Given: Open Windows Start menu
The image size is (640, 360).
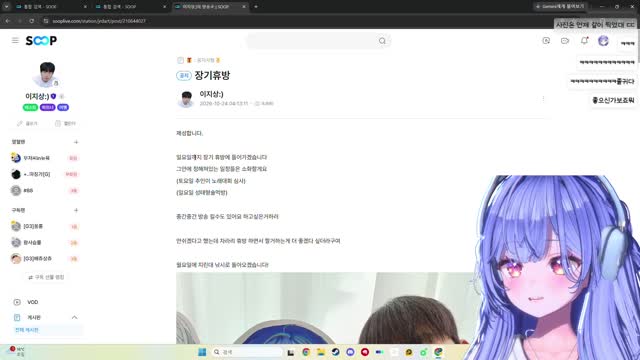Looking at the screenshot, I should point(202,352).
